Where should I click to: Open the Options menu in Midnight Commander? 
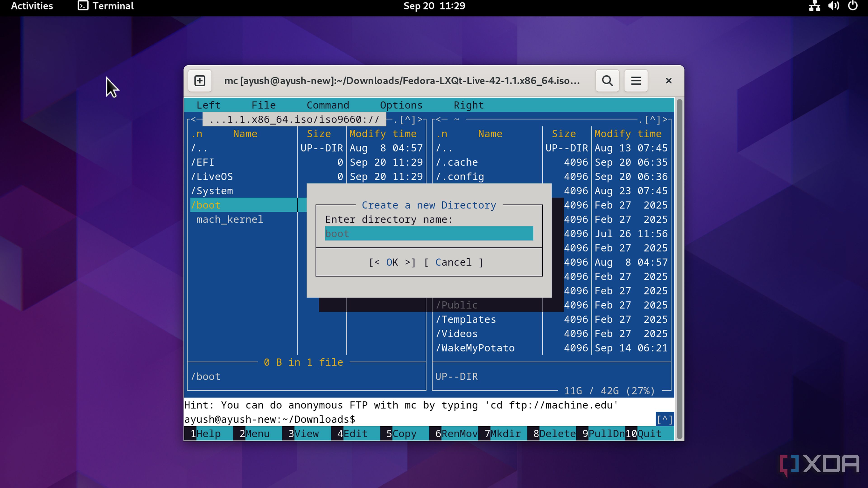tap(401, 105)
